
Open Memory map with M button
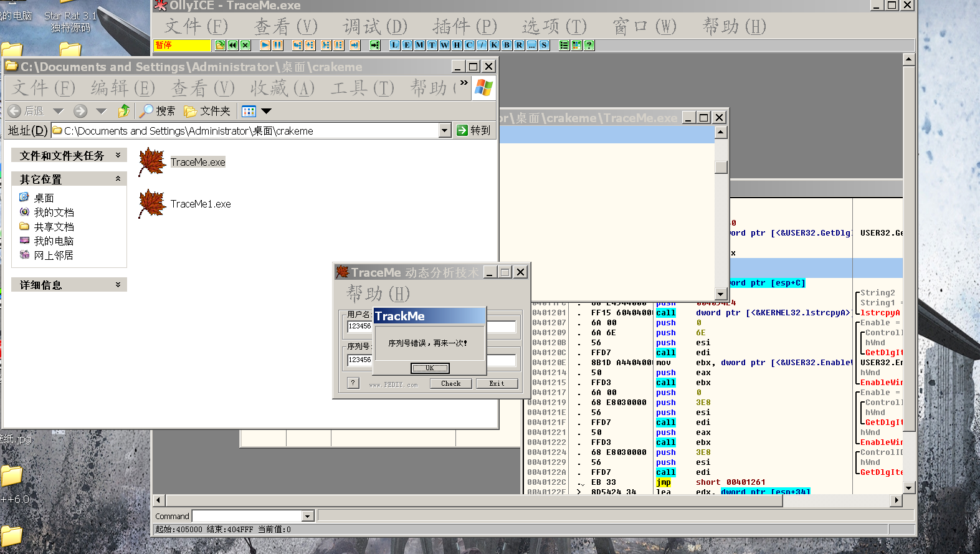pyautogui.click(x=420, y=45)
